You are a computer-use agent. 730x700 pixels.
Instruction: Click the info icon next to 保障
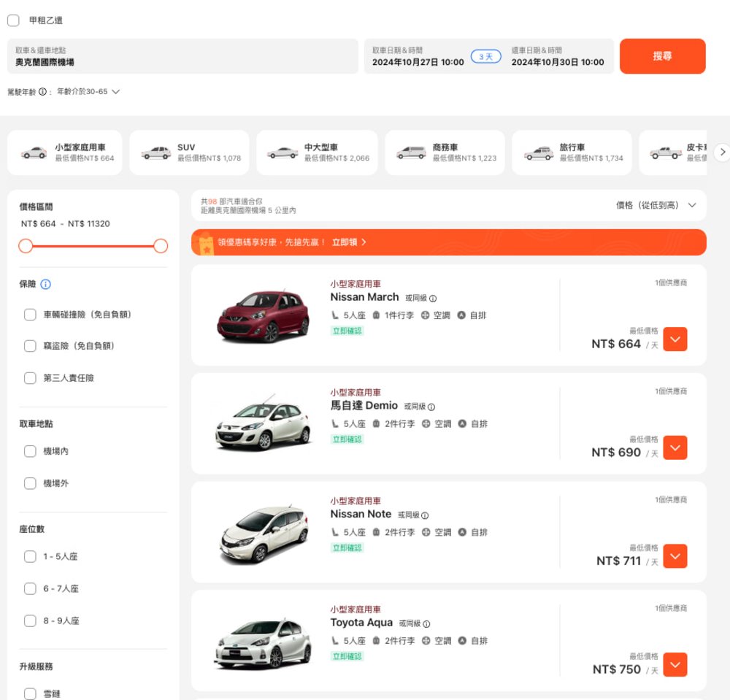click(45, 284)
